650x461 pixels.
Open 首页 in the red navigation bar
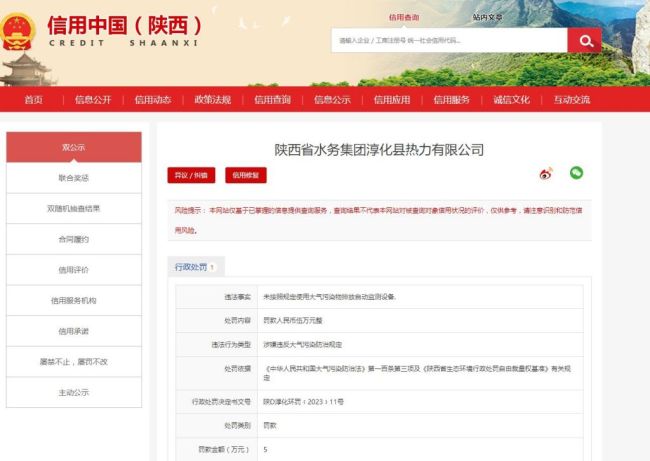(34, 99)
